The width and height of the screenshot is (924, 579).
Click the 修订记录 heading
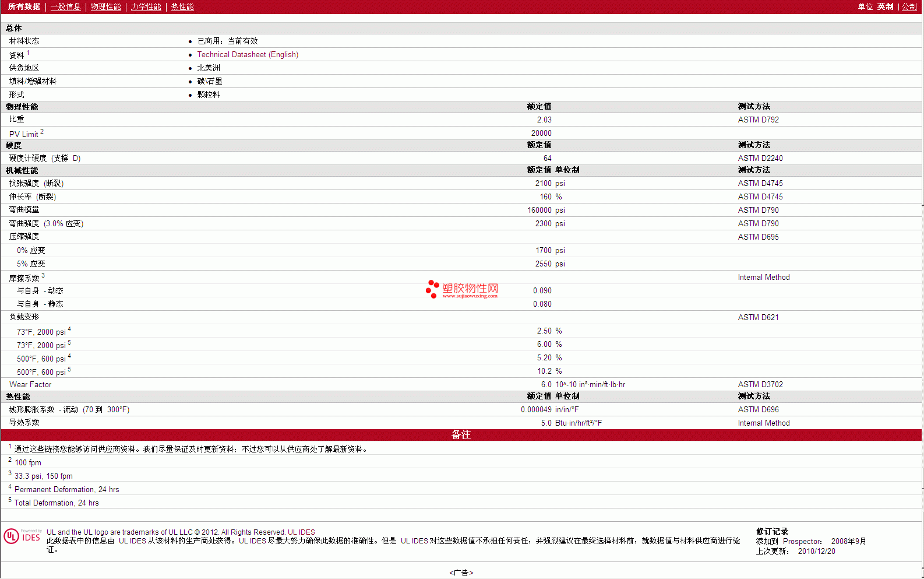772,531
